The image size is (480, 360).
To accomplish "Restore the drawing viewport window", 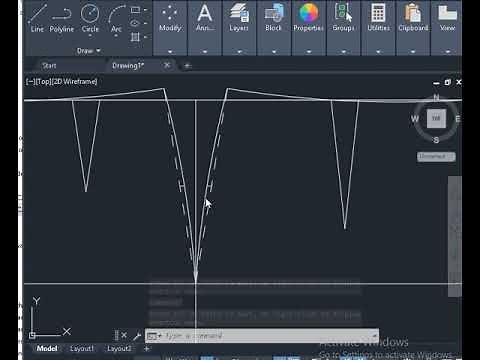I will point(447,82).
